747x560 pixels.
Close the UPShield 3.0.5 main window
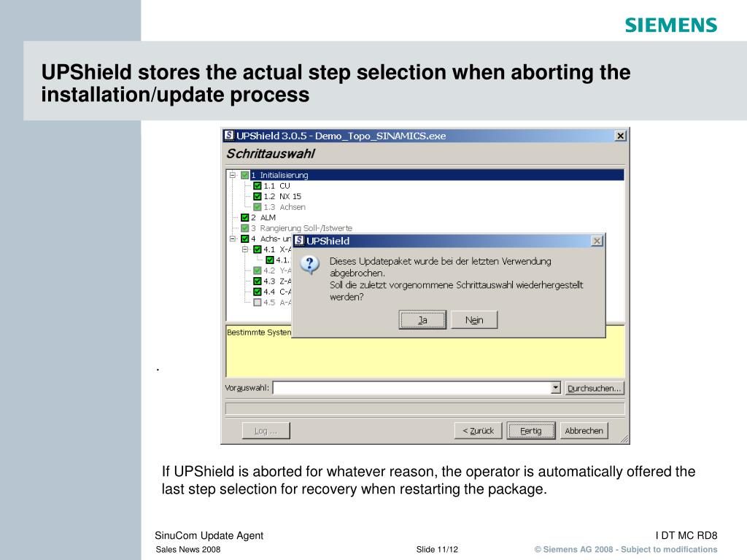(620, 136)
